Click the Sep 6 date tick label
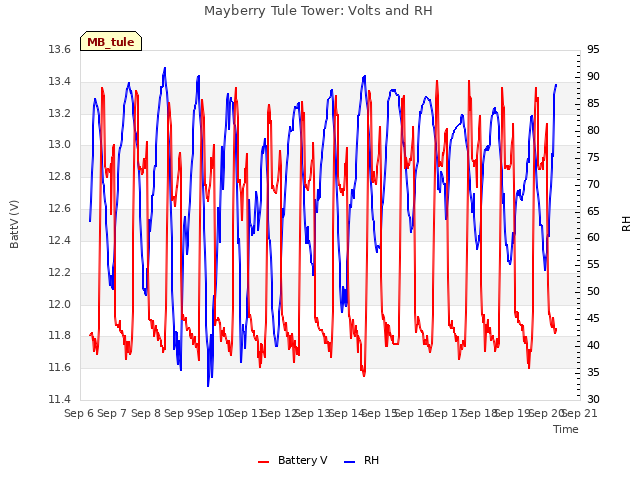Screen dimensions: 640x480 [x=79, y=413]
